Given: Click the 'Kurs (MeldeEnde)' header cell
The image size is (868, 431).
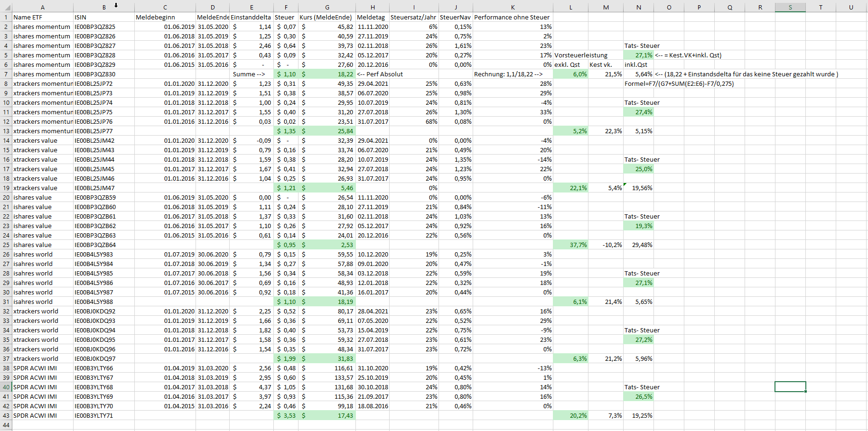Looking at the screenshot, I should (327, 17).
